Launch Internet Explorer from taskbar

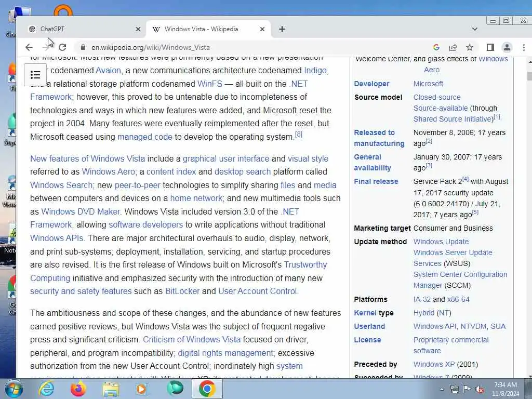46,389
